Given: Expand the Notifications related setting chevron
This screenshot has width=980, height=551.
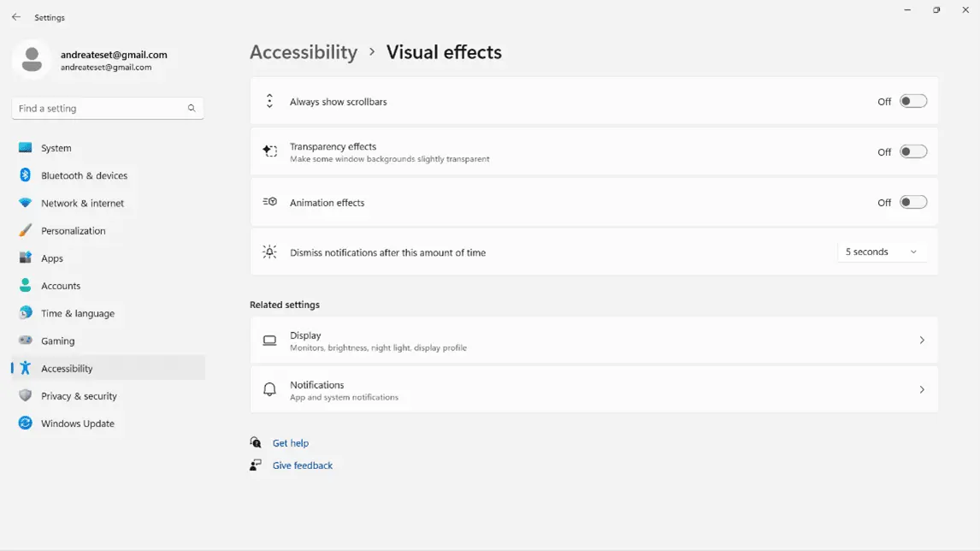Looking at the screenshot, I should (x=922, y=389).
